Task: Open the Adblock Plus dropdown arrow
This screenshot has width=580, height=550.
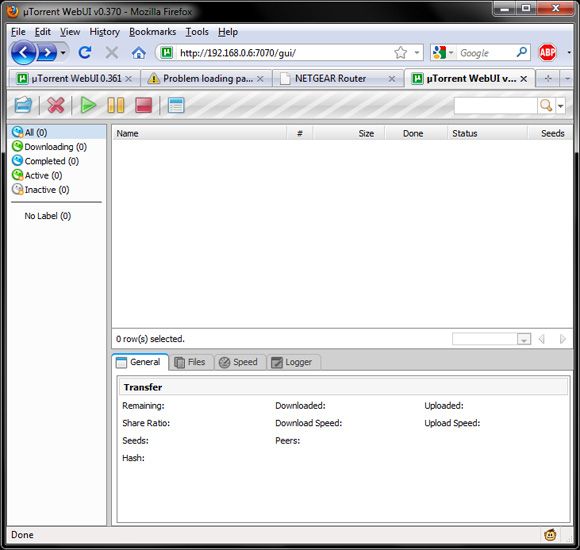Action: 569,53
